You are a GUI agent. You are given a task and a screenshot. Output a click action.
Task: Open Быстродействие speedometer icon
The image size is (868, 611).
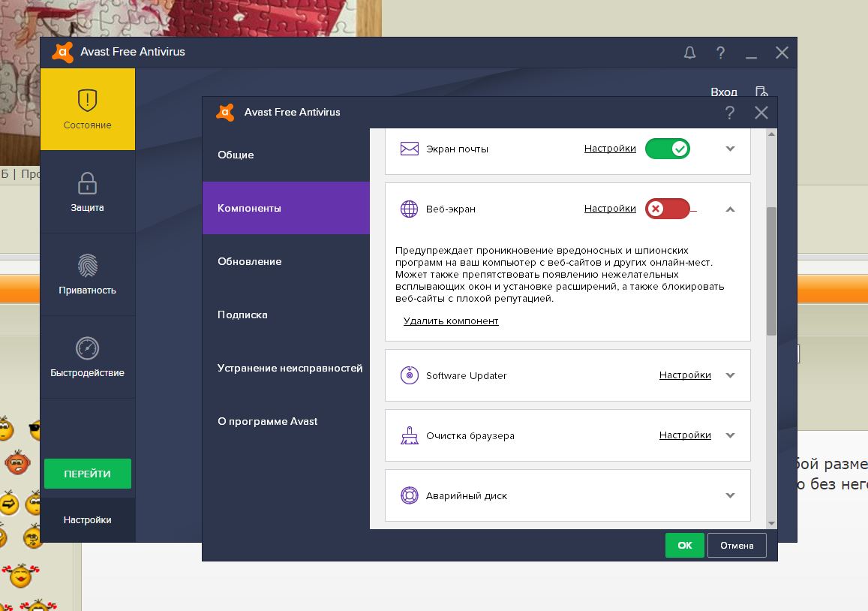(88, 348)
